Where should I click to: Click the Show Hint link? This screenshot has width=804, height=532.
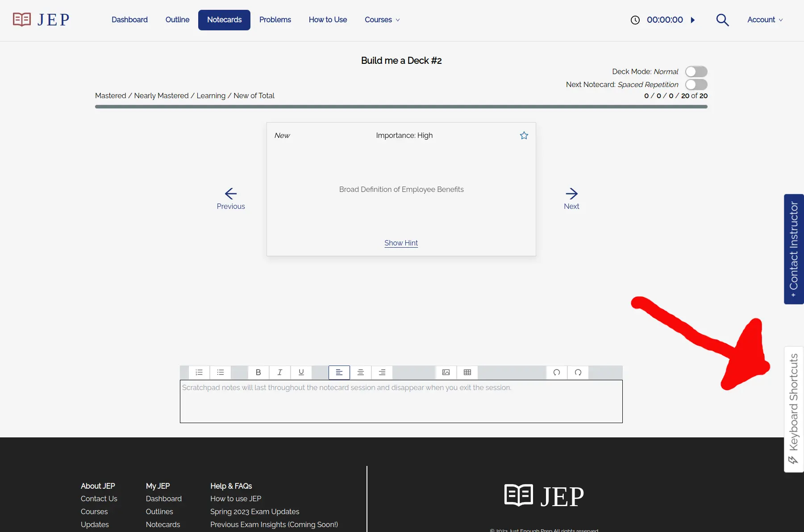click(401, 243)
